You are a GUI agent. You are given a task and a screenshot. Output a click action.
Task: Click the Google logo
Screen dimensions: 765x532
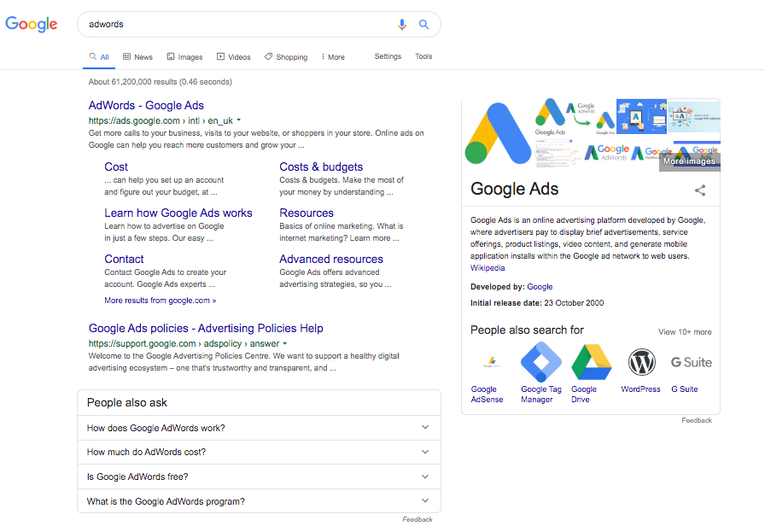click(32, 24)
